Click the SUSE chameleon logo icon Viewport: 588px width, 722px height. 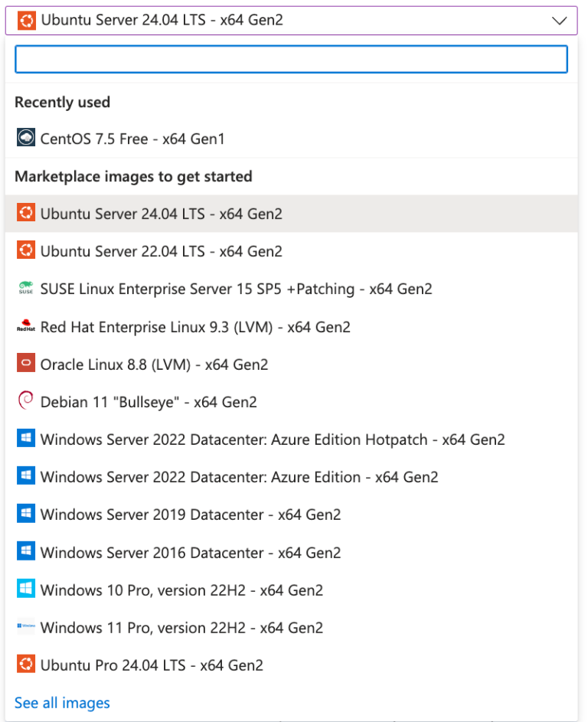[x=26, y=289]
